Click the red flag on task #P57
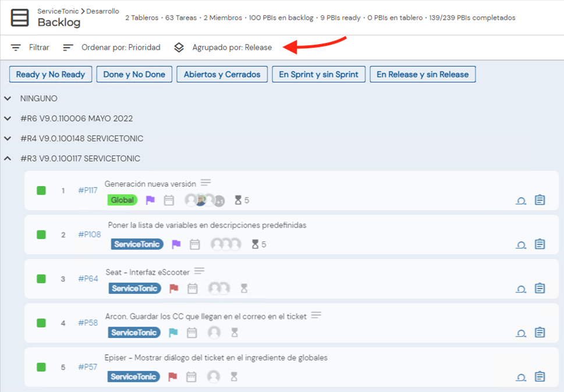Image resolution: width=564 pixels, height=392 pixels. (x=173, y=377)
